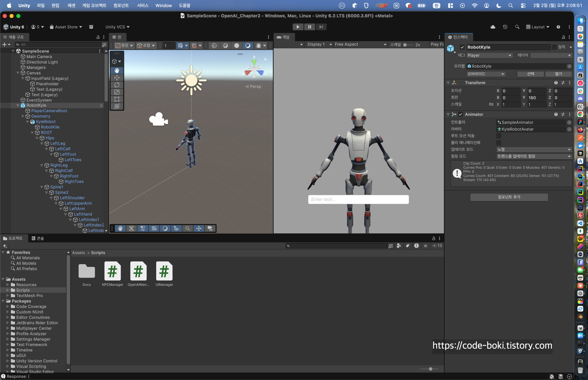Collapse the Canvas tree node
This screenshot has height=380, width=588.
coord(18,73)
